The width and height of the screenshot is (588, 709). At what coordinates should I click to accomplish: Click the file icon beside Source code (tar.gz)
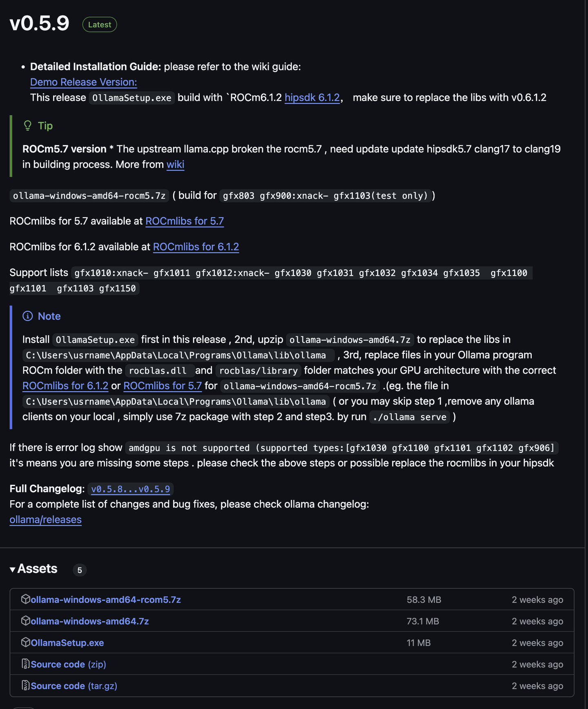pos(26,686)
